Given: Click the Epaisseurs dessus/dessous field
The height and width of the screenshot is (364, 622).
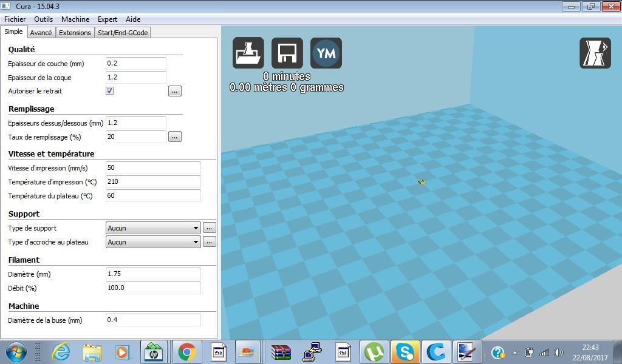Looking at the screenshot, I should coord(136,123).
